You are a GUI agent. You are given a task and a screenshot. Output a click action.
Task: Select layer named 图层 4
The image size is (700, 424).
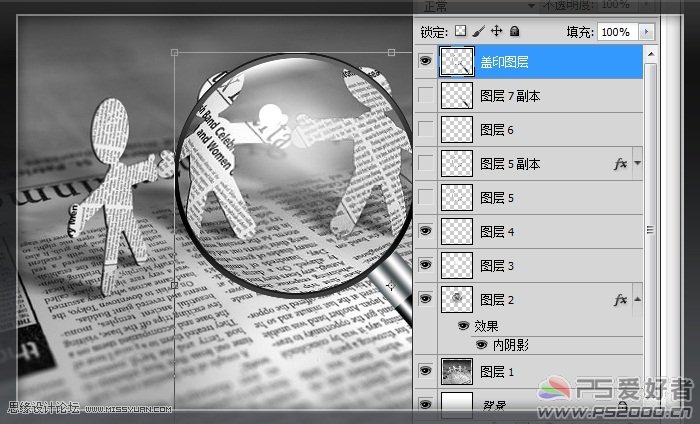496,231
